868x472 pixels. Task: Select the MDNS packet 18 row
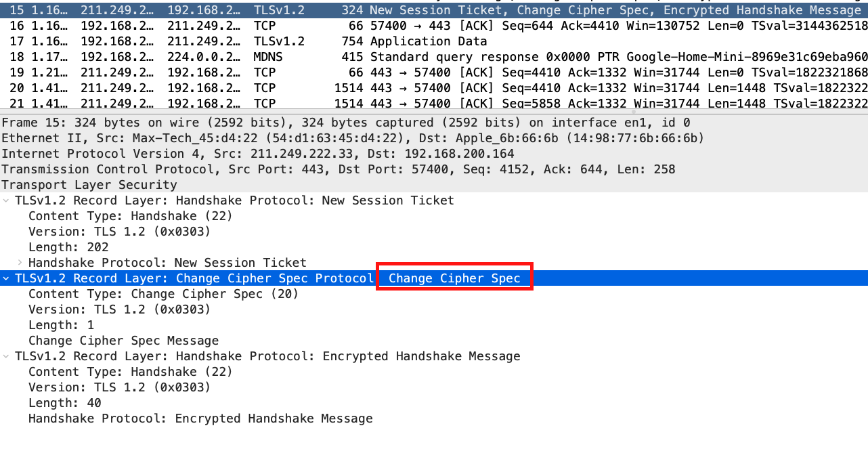tap(433, 57)
